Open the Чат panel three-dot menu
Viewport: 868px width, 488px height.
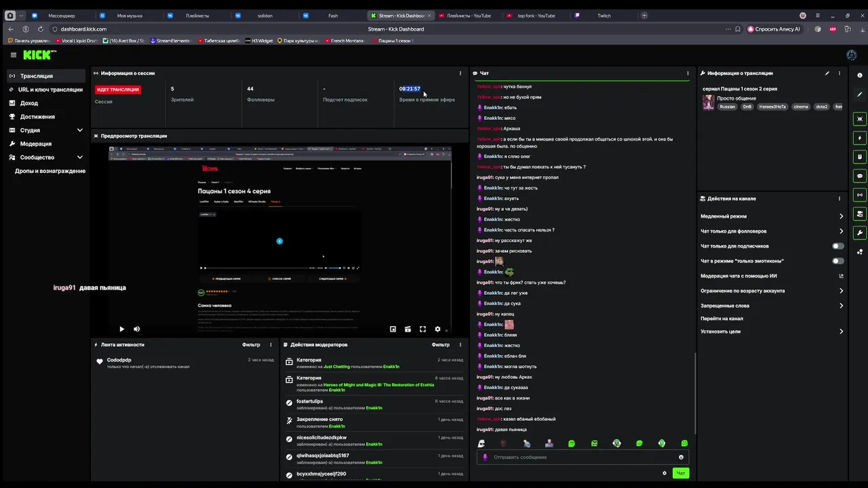[x=688, y=73]
